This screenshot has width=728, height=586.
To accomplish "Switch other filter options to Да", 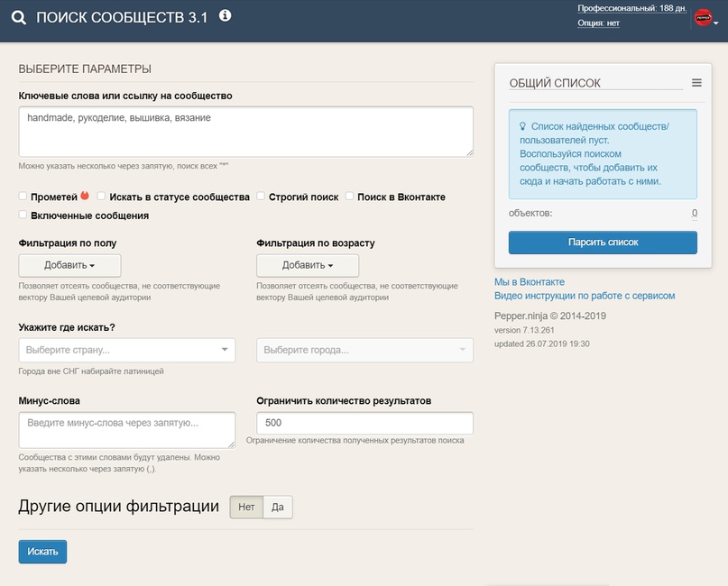I will [x=278, y=508].
